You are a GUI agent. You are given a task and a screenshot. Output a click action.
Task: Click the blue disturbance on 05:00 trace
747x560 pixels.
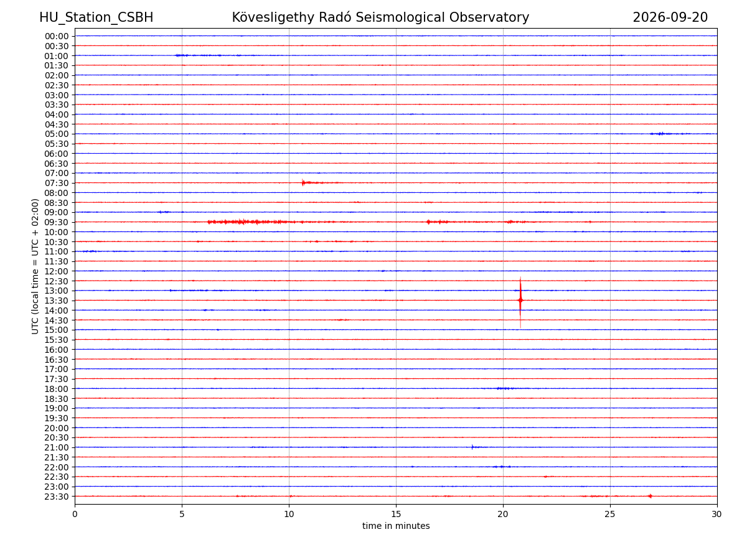pyautogui.click(x=670, y=134)
